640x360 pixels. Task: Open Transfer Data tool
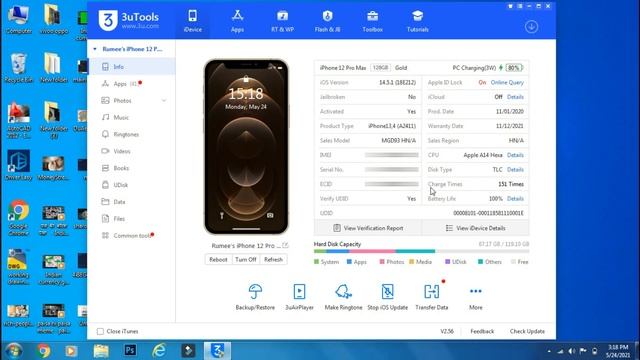431,297
